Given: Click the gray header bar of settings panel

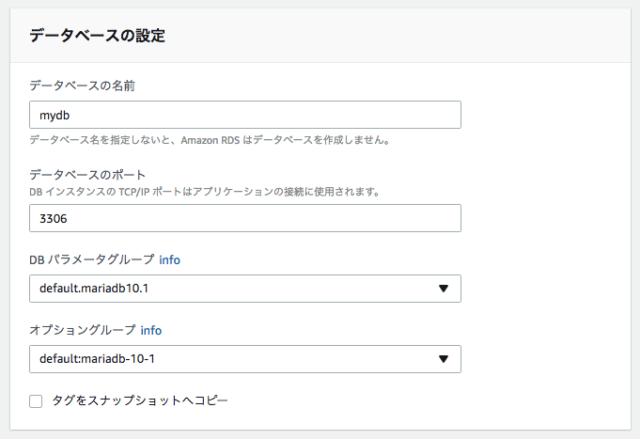Looking at the screenshot, I should [x=320, y=35].
